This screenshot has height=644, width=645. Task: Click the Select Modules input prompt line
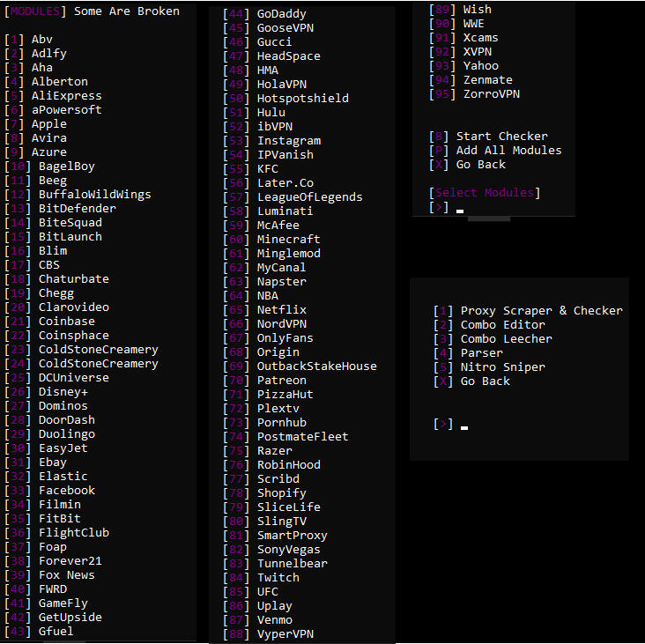(447, 207)
